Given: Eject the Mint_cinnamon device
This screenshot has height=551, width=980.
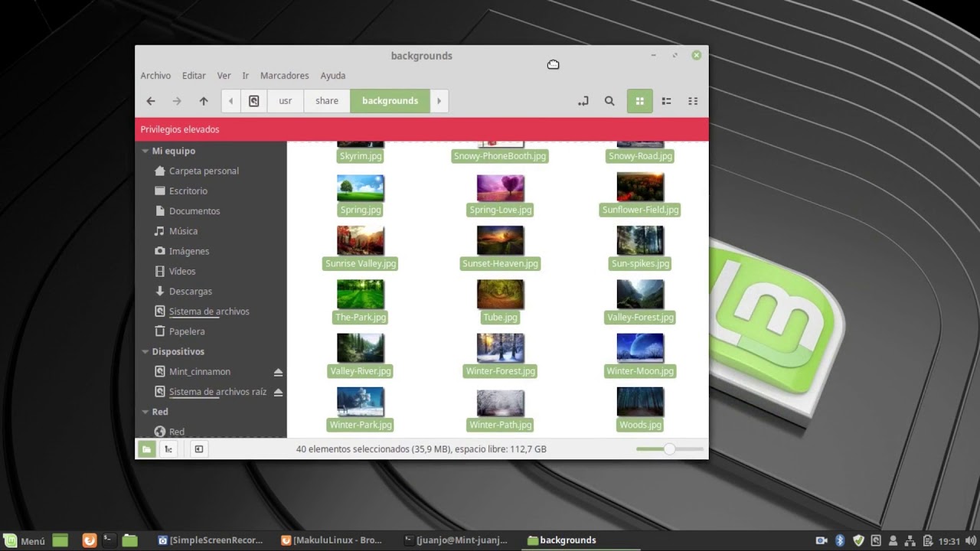Looking at the screenshot, I should (x=278, y=372).
